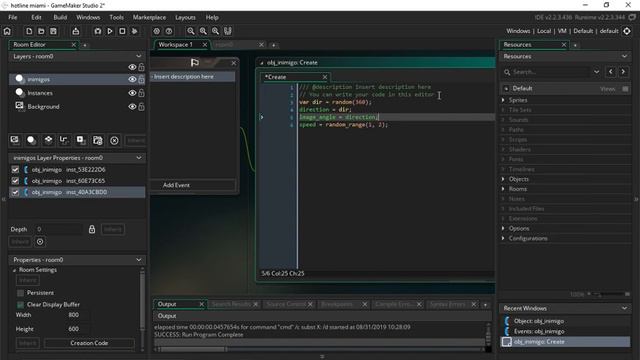Go to next search result arrow
Screen dimensions: 640x360
623,72
